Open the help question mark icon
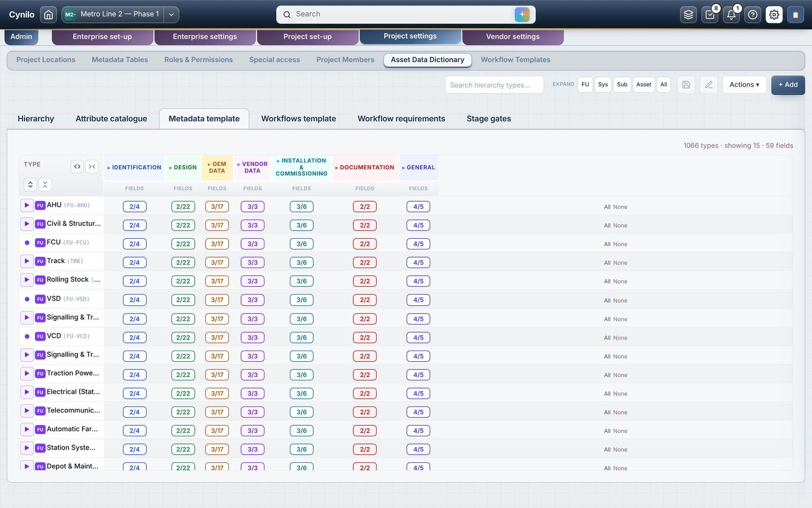This screenshot has width=812, height=508. tap(753, 15)
